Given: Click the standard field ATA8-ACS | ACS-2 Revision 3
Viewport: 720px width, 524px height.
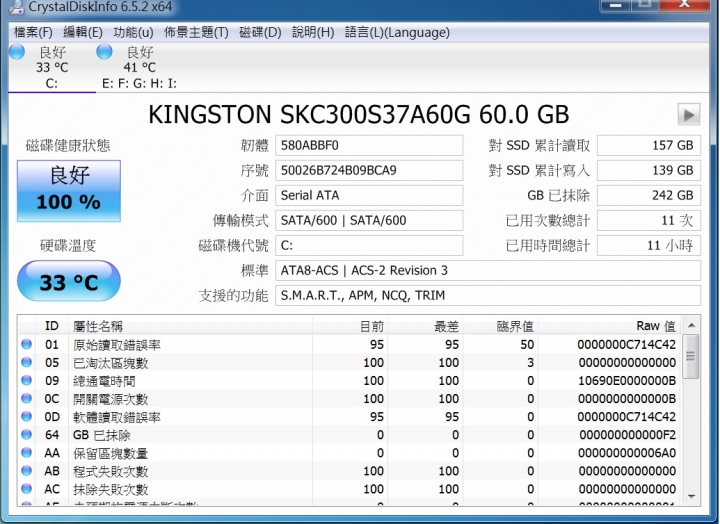Looking at the screenshot, I should 488,270.
